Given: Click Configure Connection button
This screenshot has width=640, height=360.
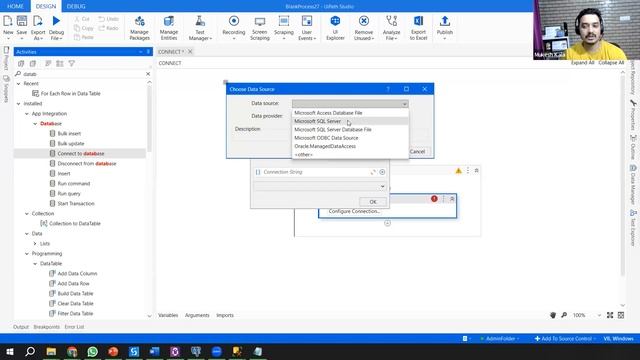Looking at the screenshot, I should (x=354, y=211).
